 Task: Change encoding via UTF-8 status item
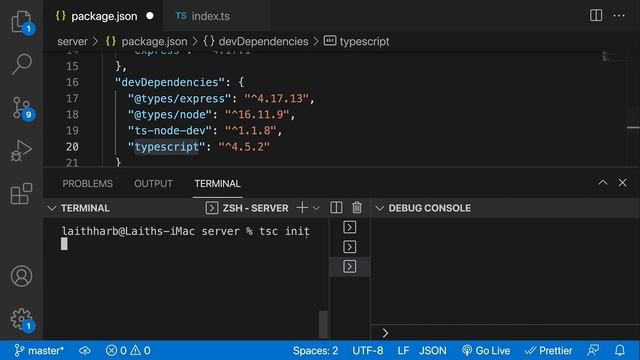click(368, 350)
